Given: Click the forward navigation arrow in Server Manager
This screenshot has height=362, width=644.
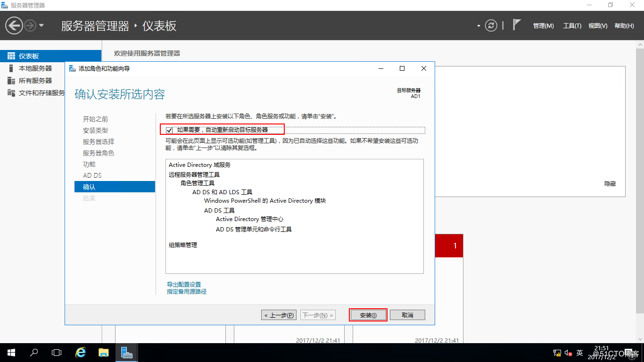Looking at the screenshot, I should 30,25.
